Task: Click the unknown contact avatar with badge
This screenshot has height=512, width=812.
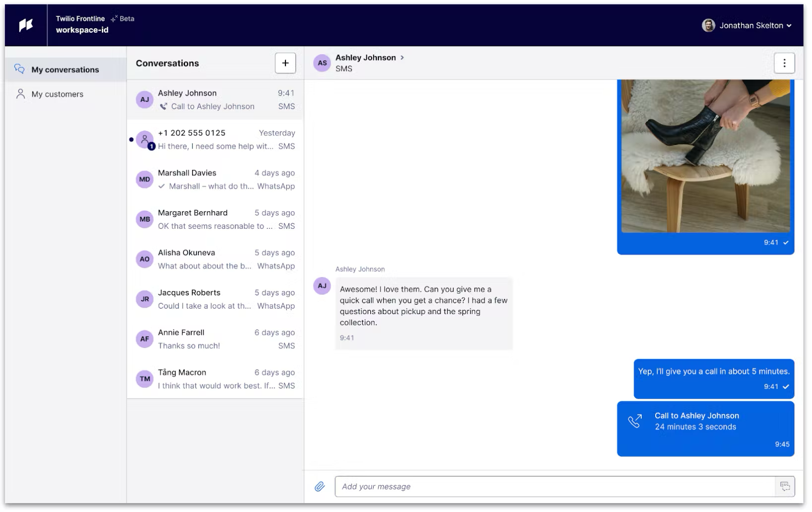Action: [x=144, y=139]
